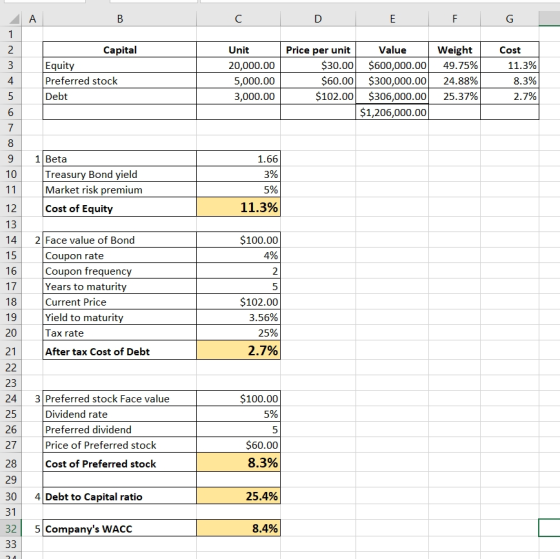Select the Equity weight 49.75% cell
The image size is (560, 559).
tap(454, 65)
